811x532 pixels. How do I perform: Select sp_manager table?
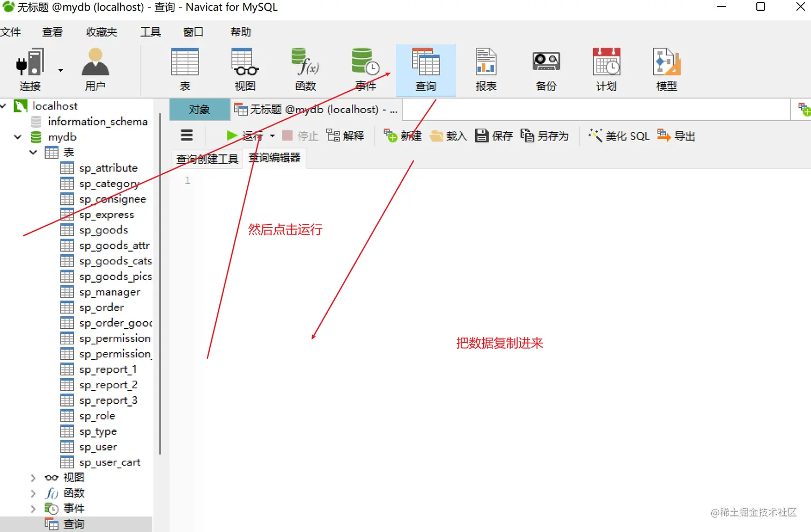[109, 293]
